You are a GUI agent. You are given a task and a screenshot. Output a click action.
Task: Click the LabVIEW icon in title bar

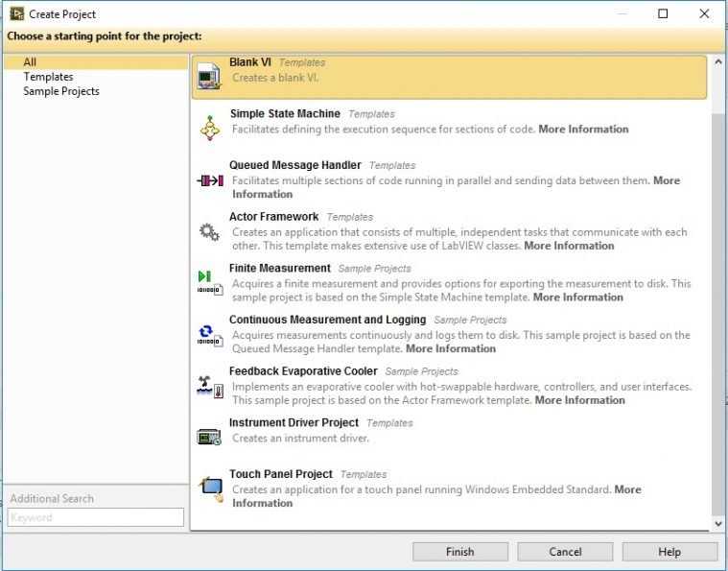[16, 14]
